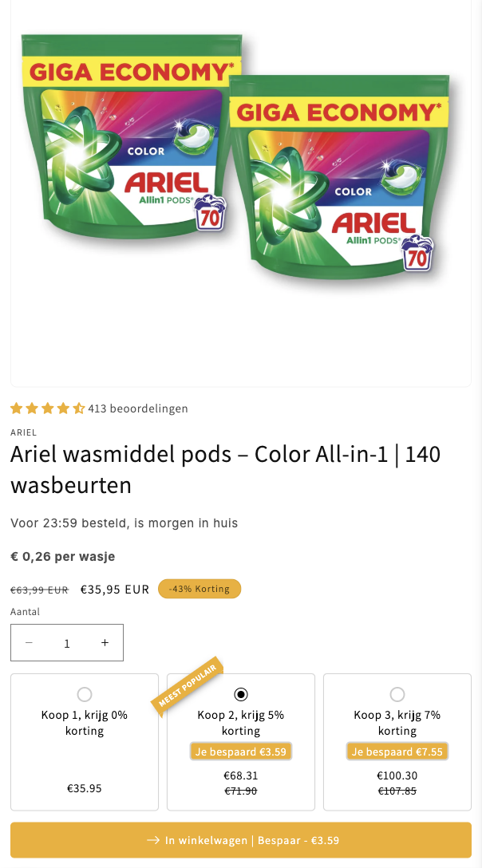The height and width of the screenshot is (868, 482).
Task: Click the product title heading
Action: click(225, 469)
